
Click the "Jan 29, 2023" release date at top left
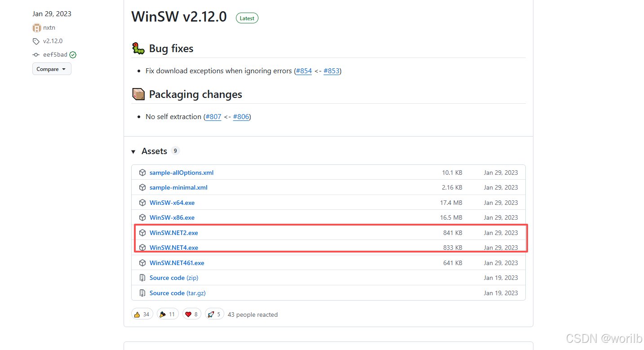coord(52,14)
